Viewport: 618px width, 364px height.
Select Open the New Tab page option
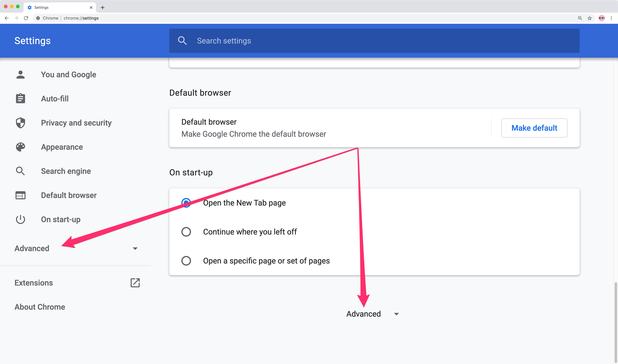click(186, 203)
